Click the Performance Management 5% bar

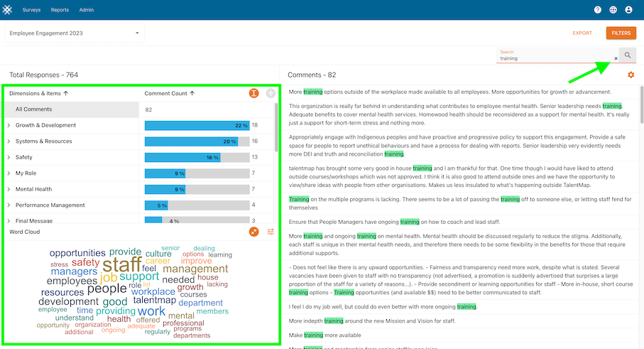(x=156, y=205)
